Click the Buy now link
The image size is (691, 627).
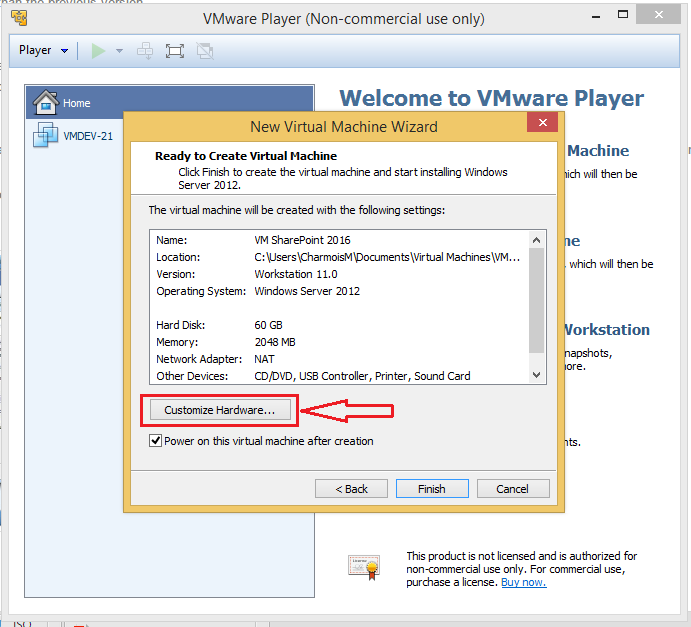coord(524,582)
